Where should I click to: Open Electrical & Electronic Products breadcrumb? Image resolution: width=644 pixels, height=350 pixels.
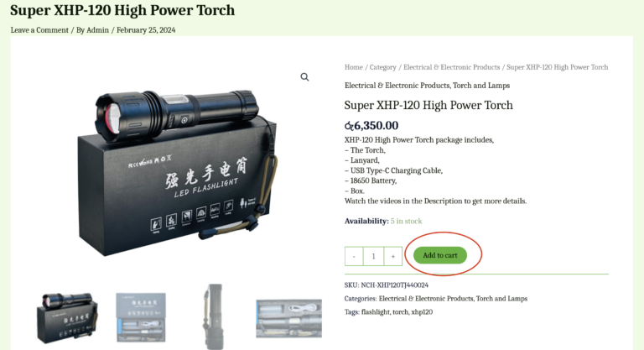[451, 67]
